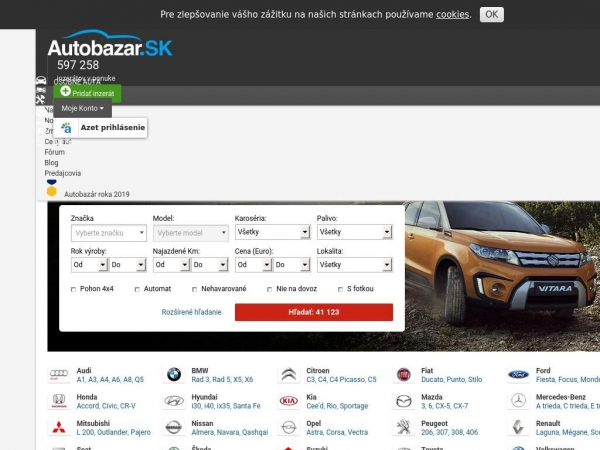The width and height of the screenshot is (600, 450).
Task: Enable the Pohon 4x4 checkbox
Action: 73,289
